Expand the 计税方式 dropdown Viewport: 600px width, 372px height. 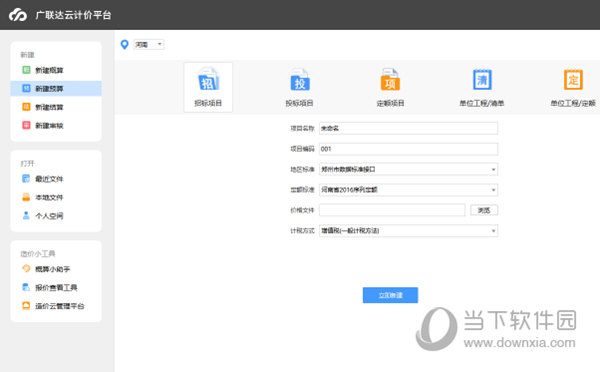(409, 230)
